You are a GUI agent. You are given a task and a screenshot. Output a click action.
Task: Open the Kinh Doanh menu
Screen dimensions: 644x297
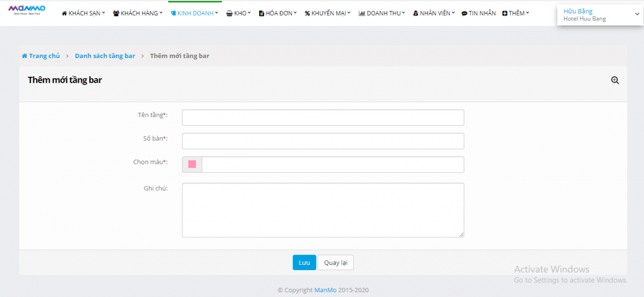tap(195, 13)
